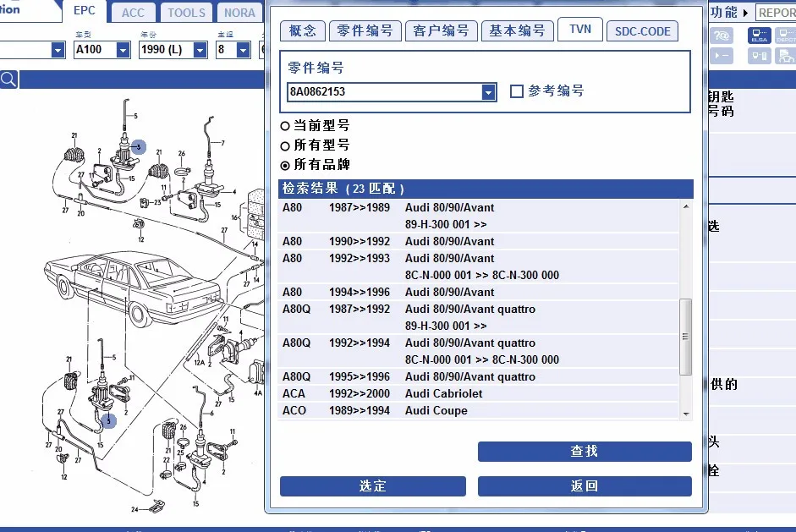
Task: Expand the A100 model dropdown
Action: pos(123,50)
